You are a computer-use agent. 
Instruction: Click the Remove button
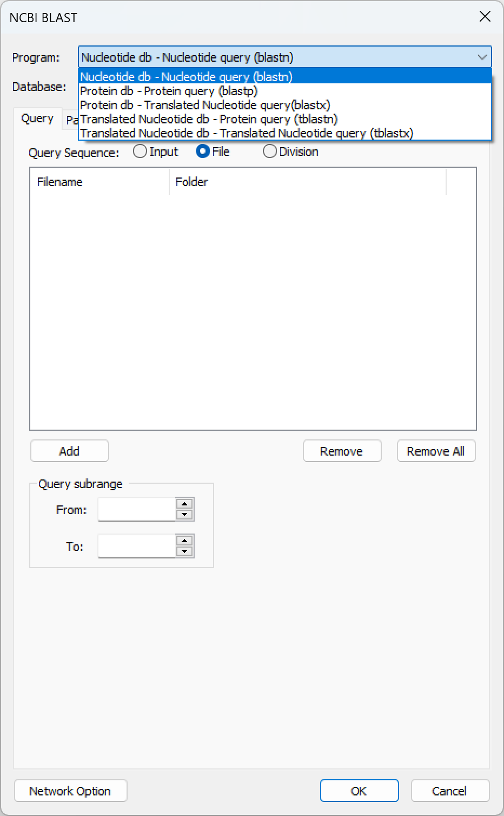tap(342, 451)
